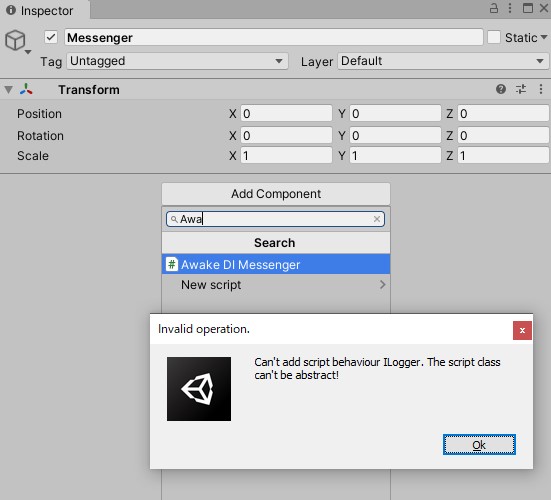The height and width of the screenshot is (500, 551).
Task: Click the Tag label
Action: click(51, 62)
